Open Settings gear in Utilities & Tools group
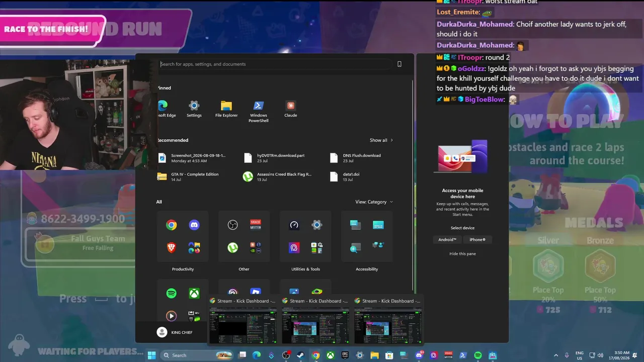 pos(317,225)
